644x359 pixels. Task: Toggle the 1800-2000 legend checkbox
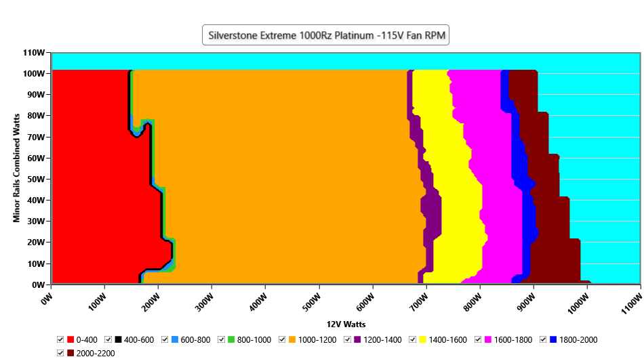pos(543,340)
